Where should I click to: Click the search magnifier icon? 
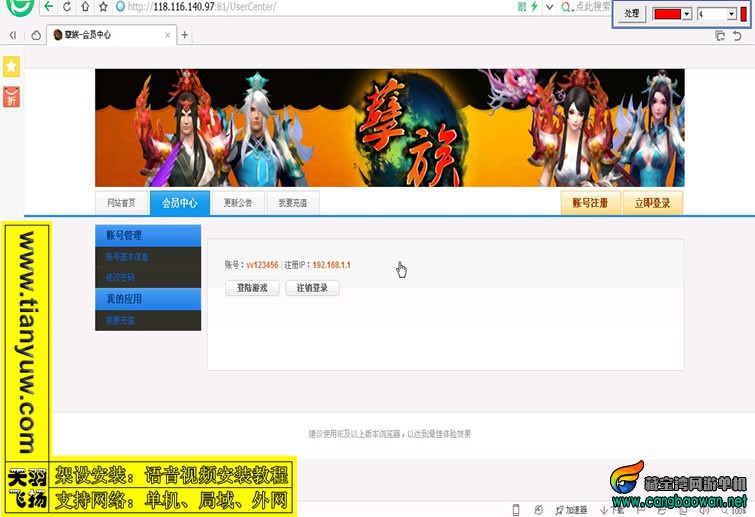coord(566,7)
